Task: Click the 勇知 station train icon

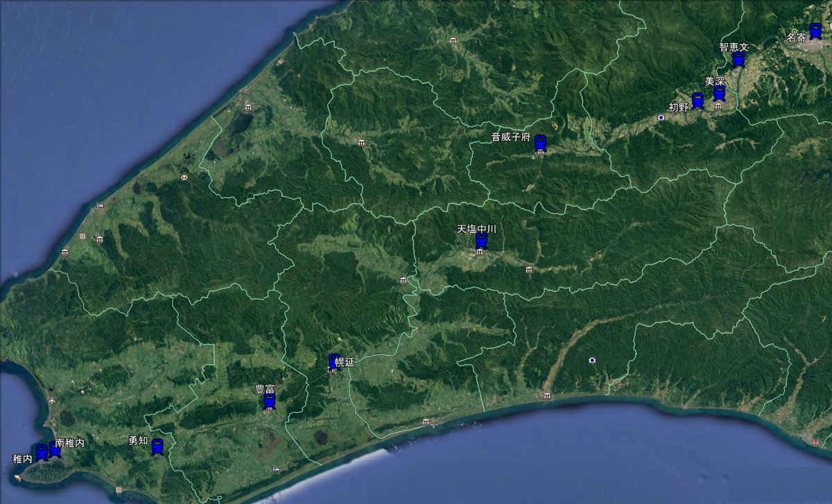Action: pyautogui.click(x=157, y=447)
